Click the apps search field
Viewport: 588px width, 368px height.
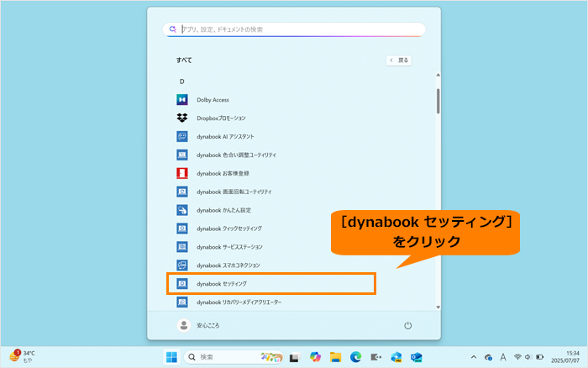pyautogui.click(x=294, y=29)
